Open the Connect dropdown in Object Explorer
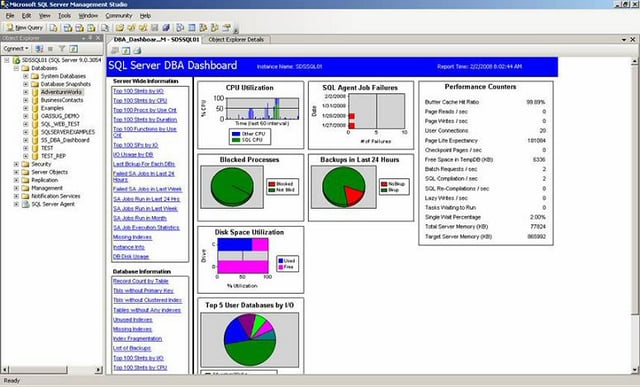 click(x=16, y=49)
